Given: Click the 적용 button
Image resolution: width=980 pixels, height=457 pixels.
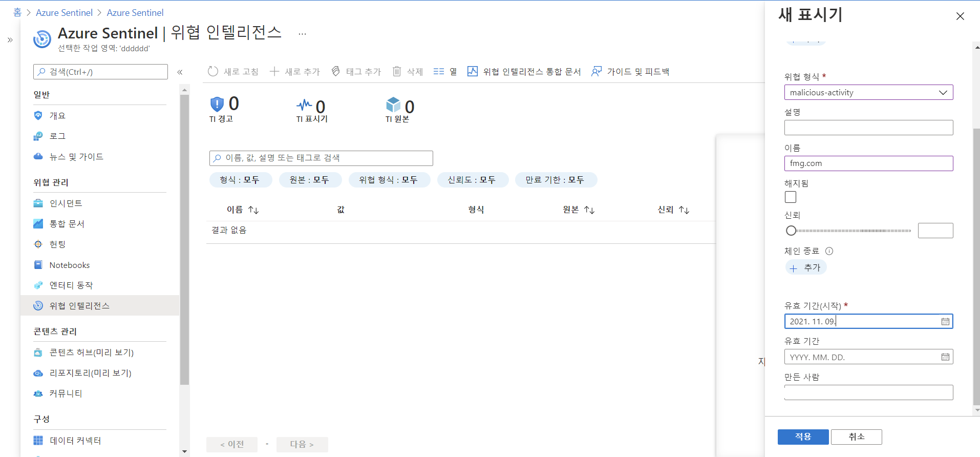Looking at the screenshot, I should [803, 437].
